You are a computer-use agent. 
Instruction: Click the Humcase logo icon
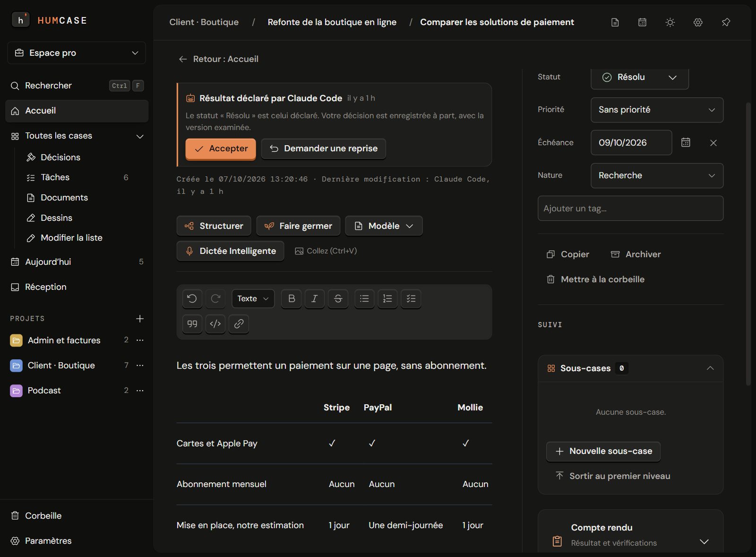[x=20, y=20]
